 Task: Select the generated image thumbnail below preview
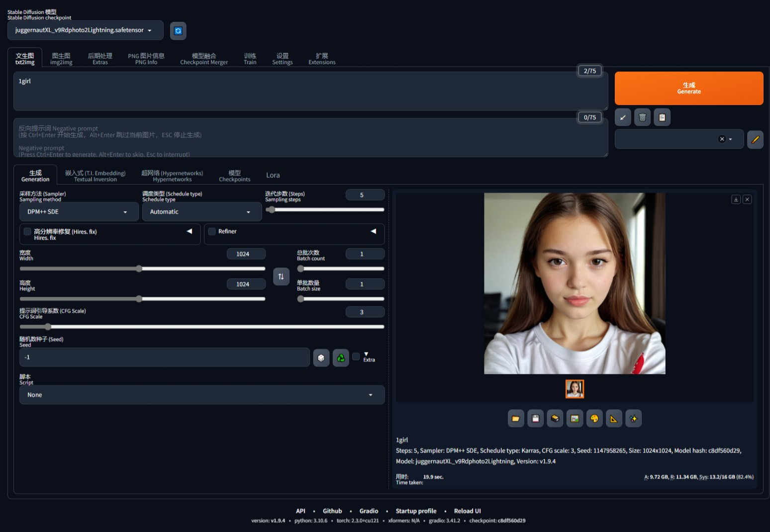click(575, 389)
